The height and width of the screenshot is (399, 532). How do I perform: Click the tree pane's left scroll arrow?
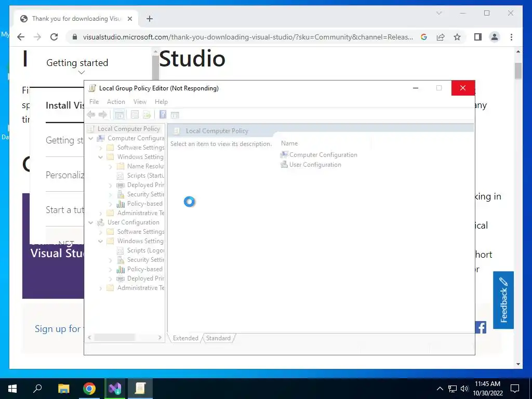click(89, 338)
